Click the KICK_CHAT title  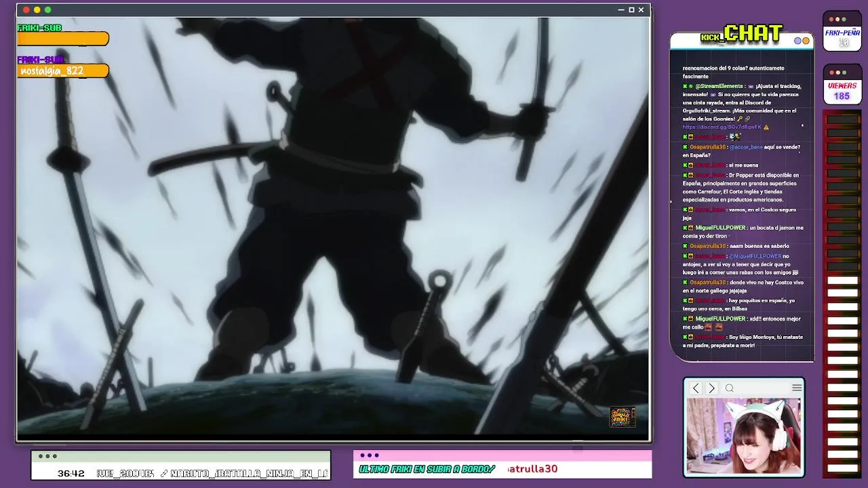click(x=742, y=34)
